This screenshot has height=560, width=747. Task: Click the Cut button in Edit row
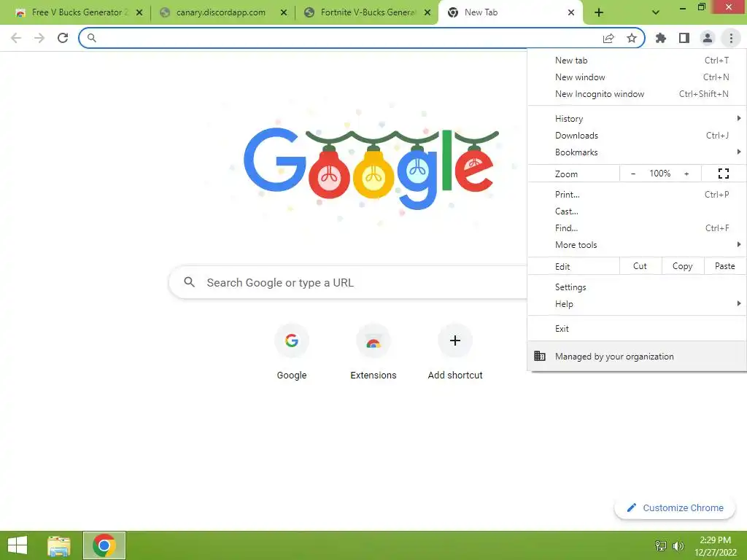640,266
